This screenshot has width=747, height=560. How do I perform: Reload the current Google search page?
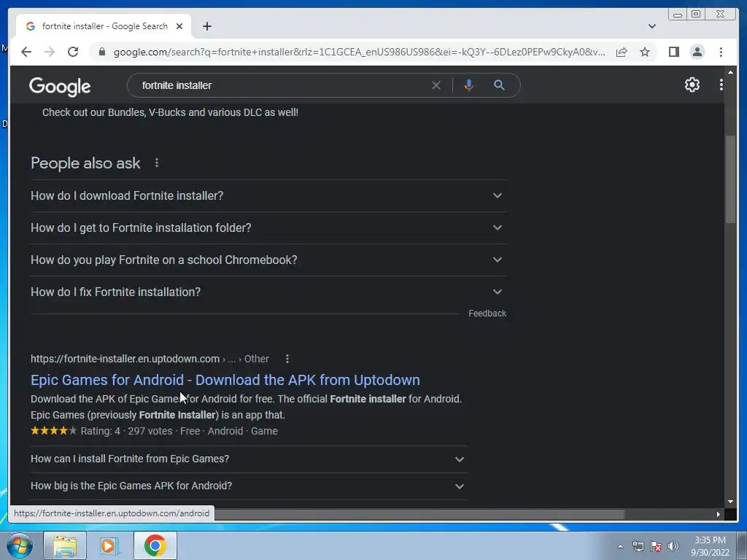pyautogui.click(x=73, y=52)
